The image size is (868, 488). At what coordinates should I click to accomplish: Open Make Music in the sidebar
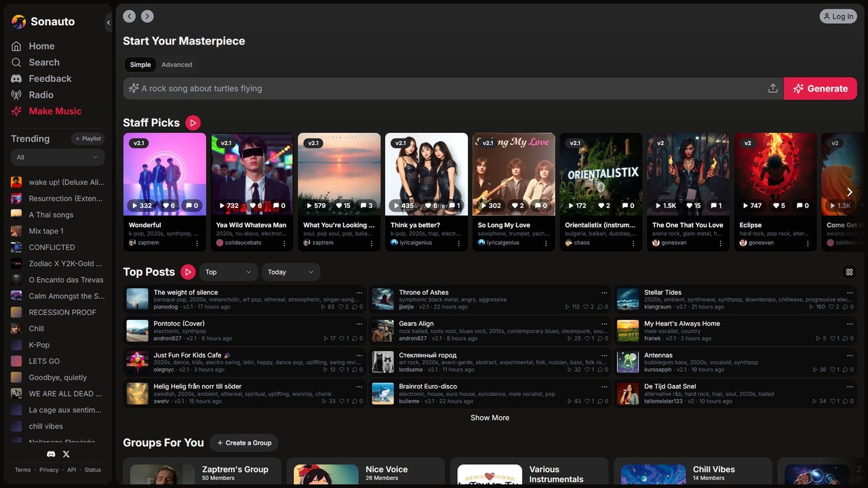[55, 111]
